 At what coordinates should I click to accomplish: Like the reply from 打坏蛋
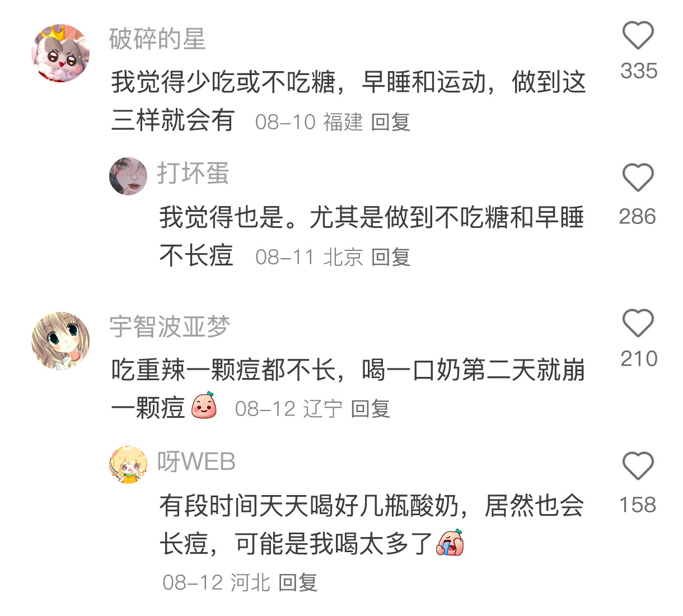638,178
